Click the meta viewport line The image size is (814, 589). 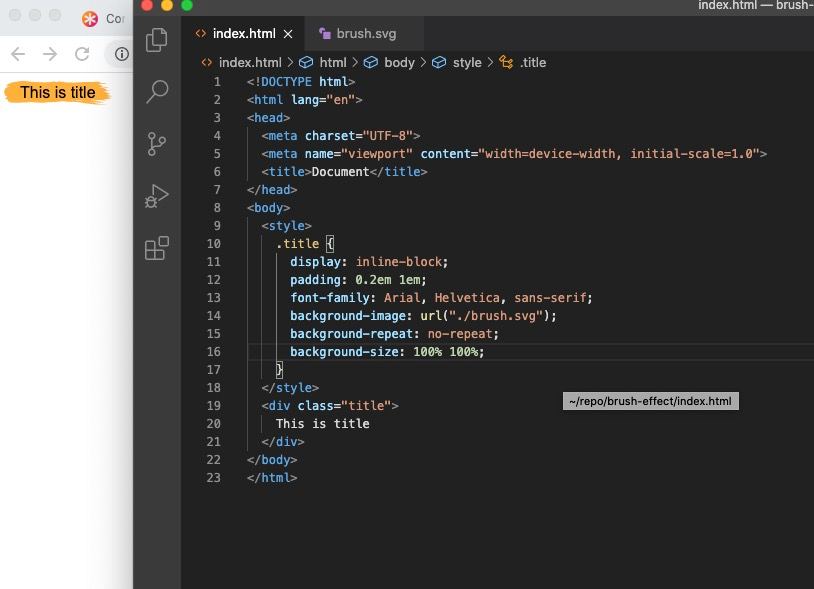tap(514, 154)
